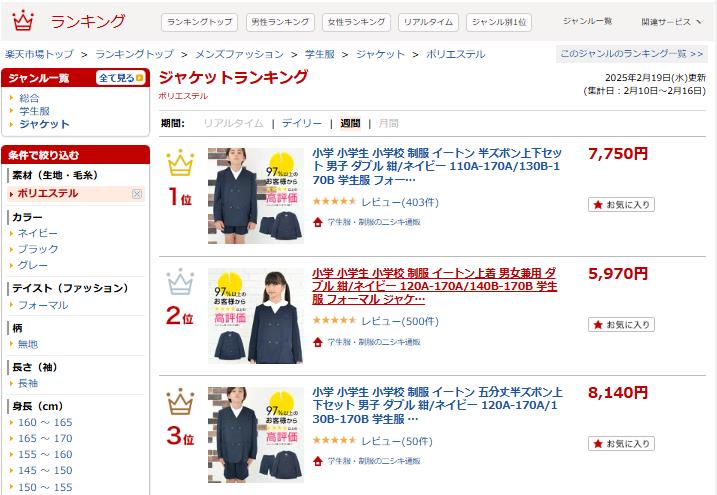Open the リアルタイム ranking tab in header
Image resolution: width=717 pixels, height=495 pixels.
pos(428,22)
